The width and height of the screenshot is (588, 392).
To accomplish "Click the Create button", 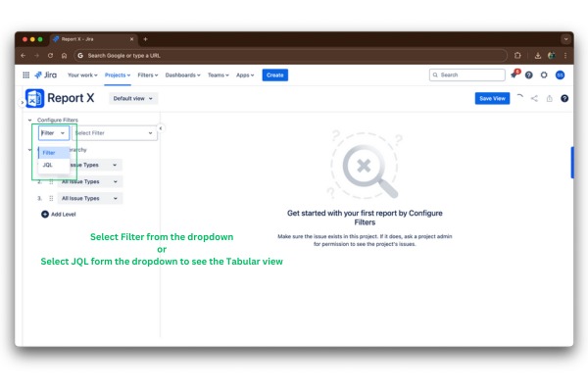I will click(274, 75).
